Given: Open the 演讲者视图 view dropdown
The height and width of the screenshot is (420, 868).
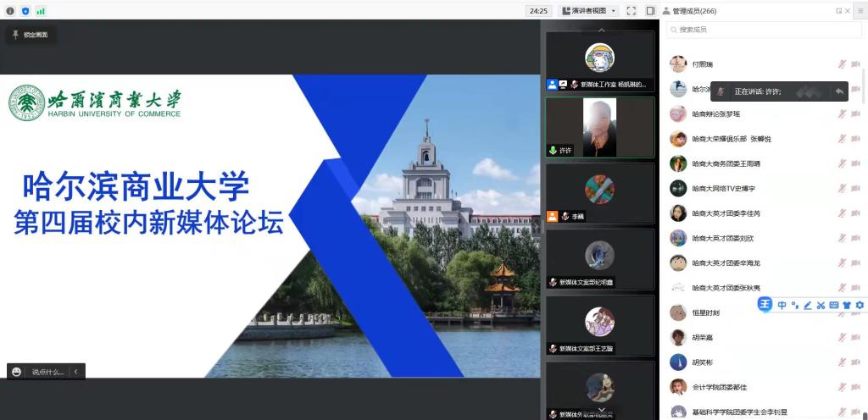Looking at the screenshot, I should tap(589, 10).
